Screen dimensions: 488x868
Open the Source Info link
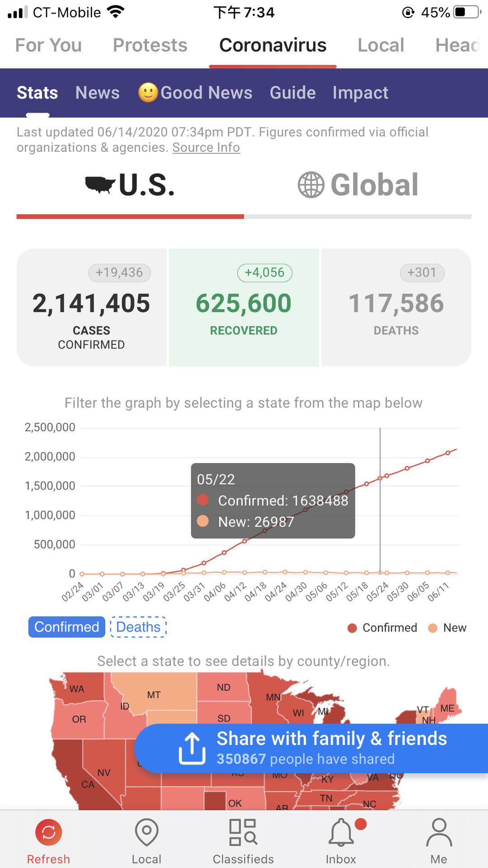(206, 148)
